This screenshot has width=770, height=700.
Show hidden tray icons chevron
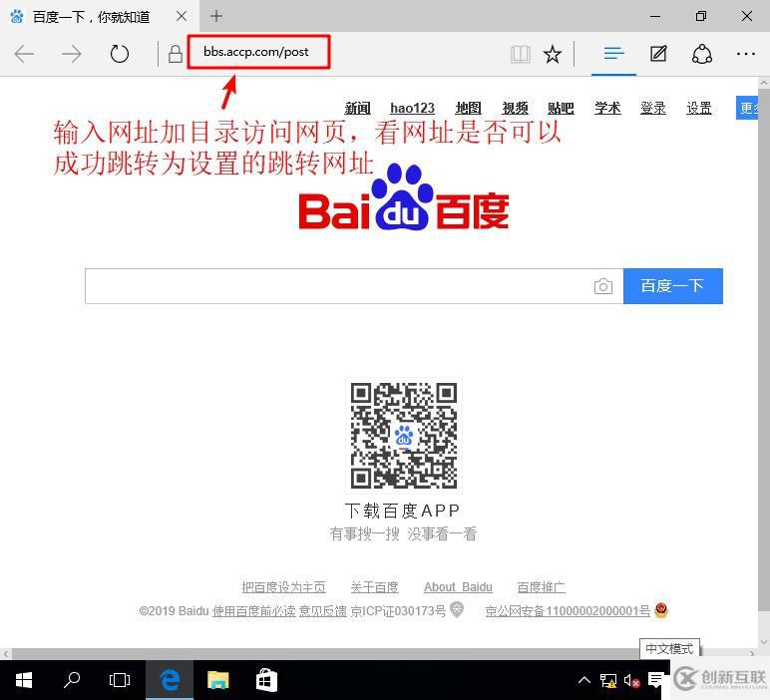pyautogui.click(x=583, y=680)
